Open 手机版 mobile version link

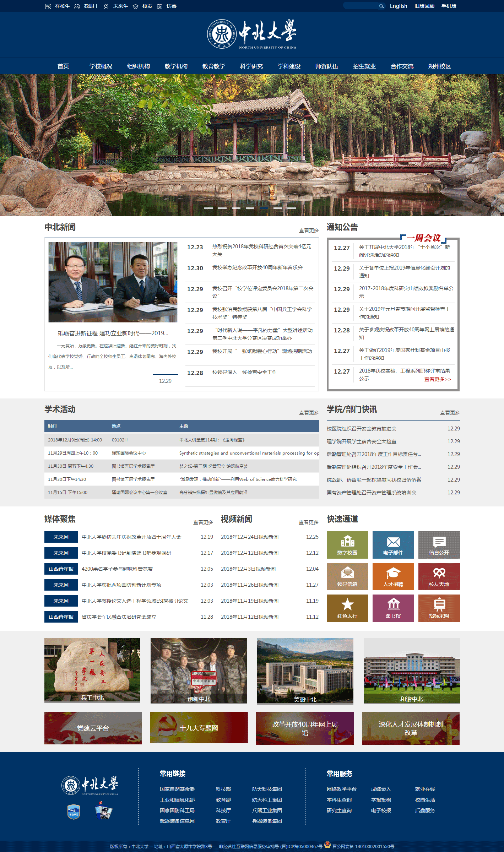pyautogui.click(x=449, y=6)
